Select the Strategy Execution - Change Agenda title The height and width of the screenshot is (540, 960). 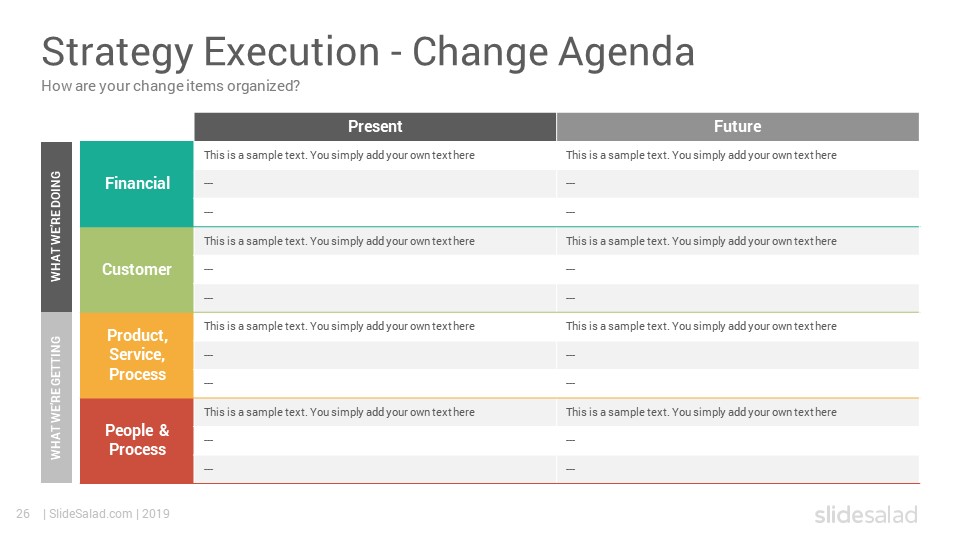pos(368,52)
